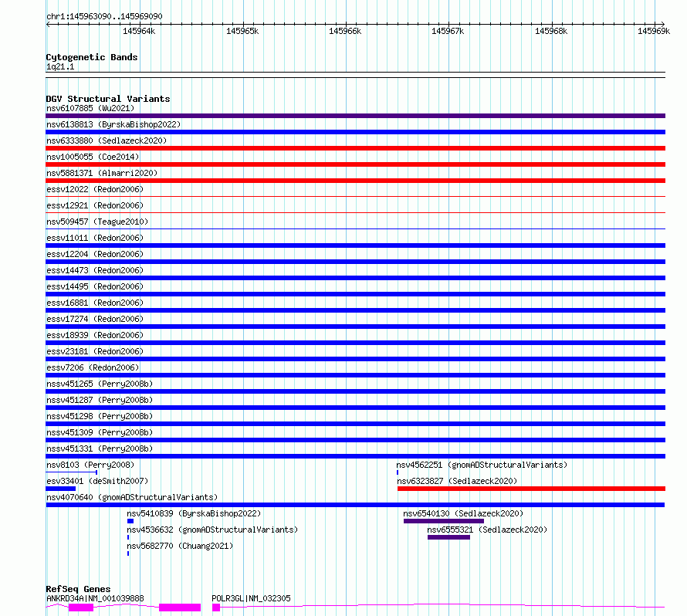
Task: Select the small blue block under nsv5410839
Action: click(130, 521)
